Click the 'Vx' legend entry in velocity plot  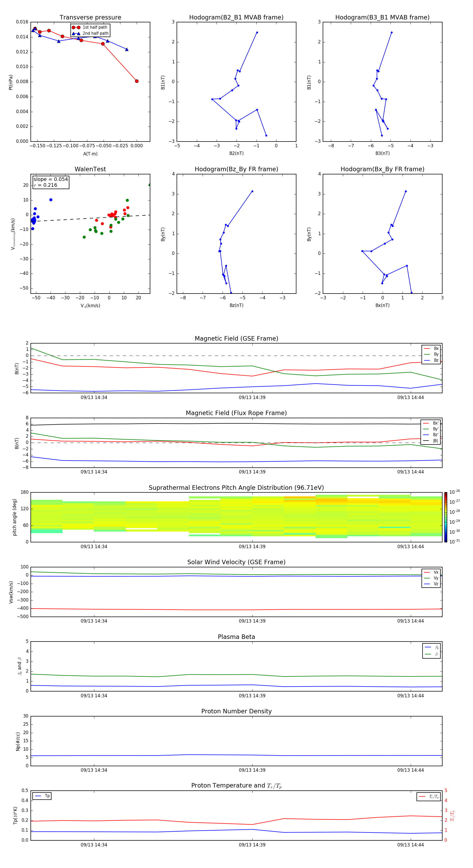coord(431,572)
